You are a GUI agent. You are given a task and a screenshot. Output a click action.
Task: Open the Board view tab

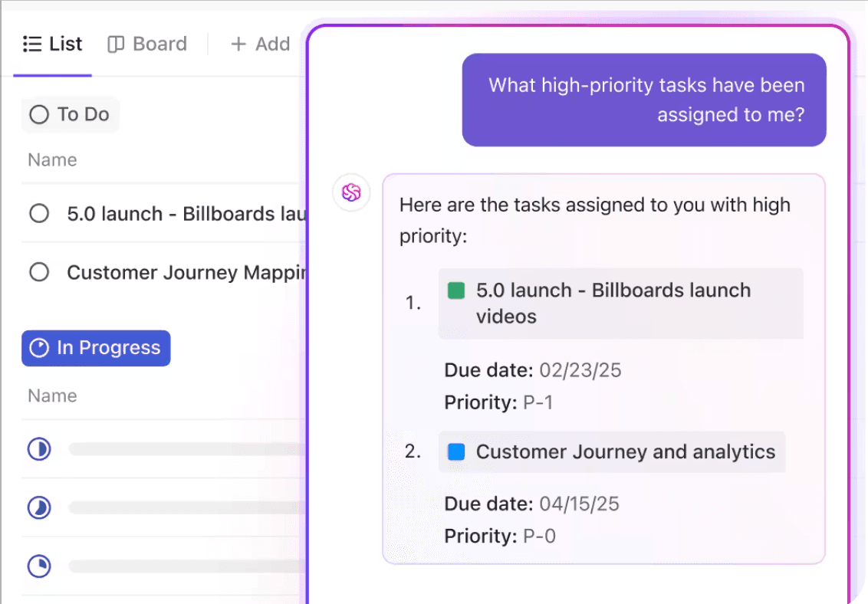(147, 44)
